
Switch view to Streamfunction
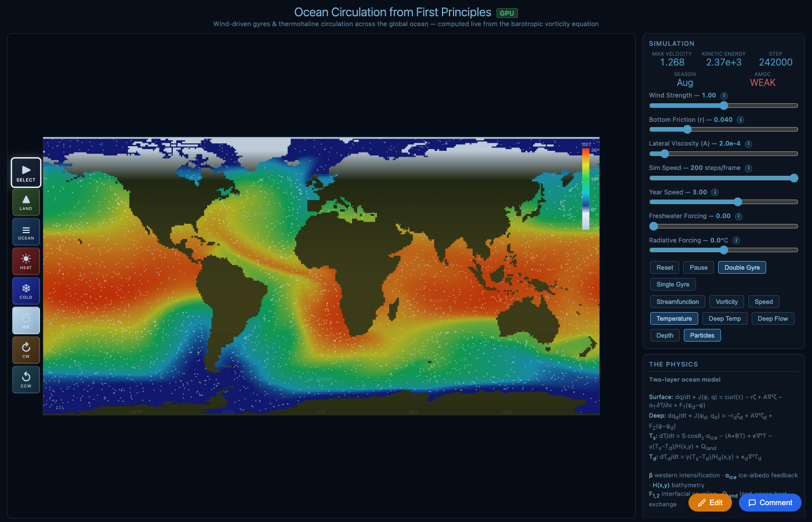(677, 302)
